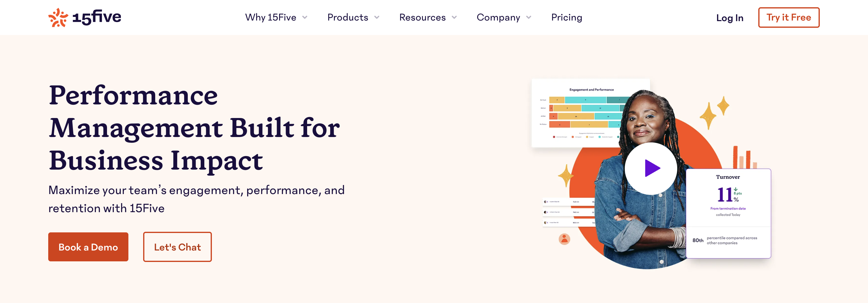This screenshot has width=868, height=303.
Task: Click the orange user avatar icon
Action: 565,239
